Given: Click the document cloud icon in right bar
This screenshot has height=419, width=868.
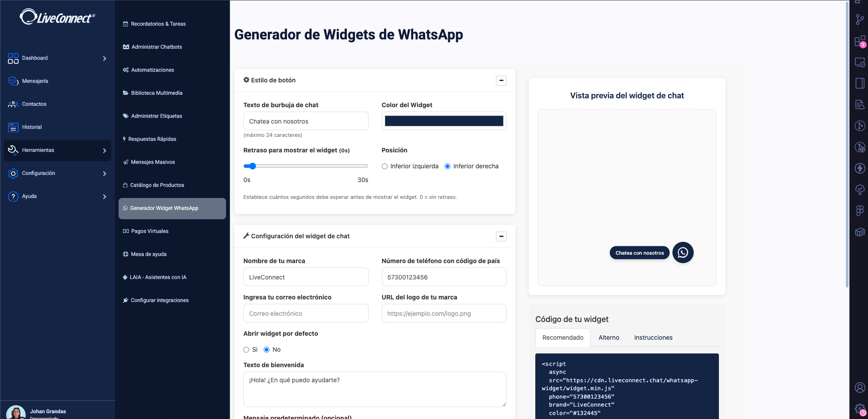Looking at the screenshot, I should click(860, 105).
